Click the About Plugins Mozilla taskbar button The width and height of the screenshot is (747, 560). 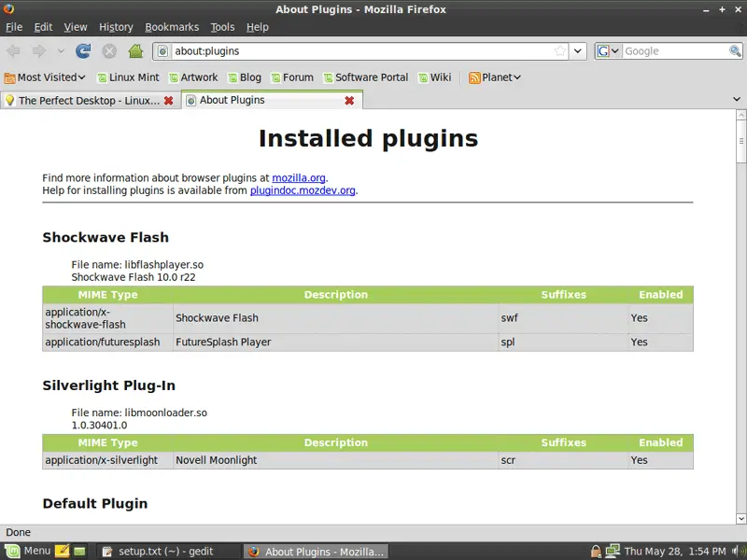tap(316, 552)
